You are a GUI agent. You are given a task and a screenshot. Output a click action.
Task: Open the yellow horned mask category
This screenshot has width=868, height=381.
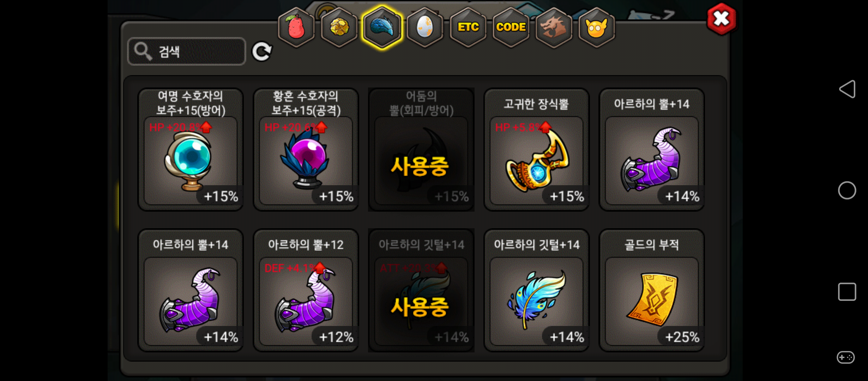(596, 28)
